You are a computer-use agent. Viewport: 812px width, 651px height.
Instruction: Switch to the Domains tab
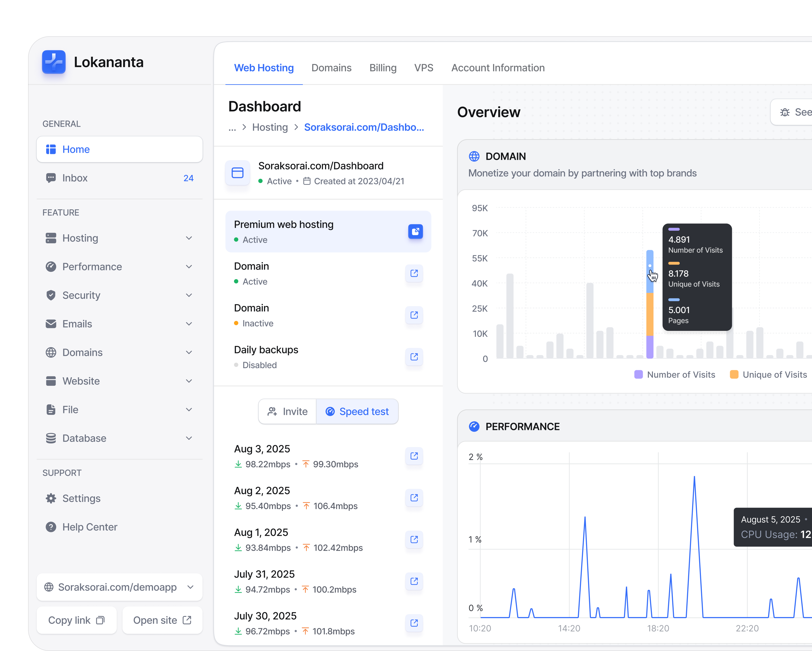[331, 68]
